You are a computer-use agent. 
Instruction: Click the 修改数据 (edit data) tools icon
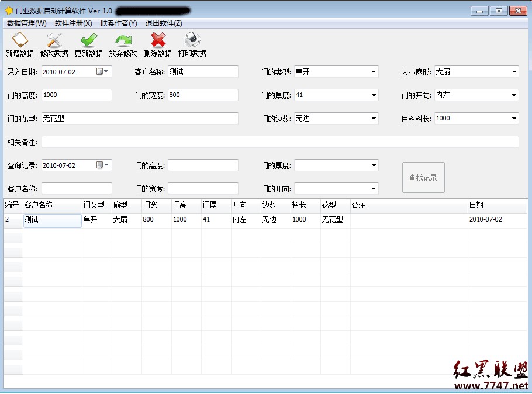tap(54, 40)
